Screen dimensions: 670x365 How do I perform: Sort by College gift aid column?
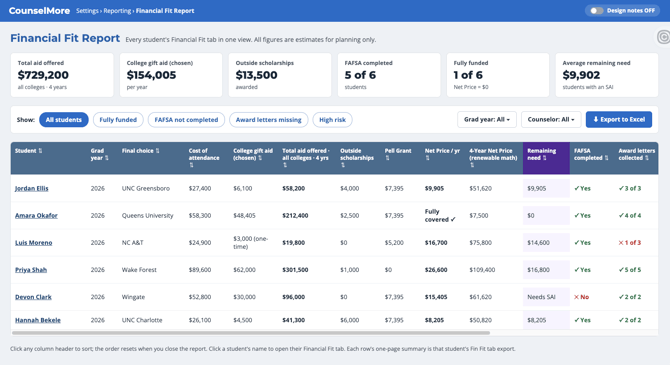click(253, 154)
